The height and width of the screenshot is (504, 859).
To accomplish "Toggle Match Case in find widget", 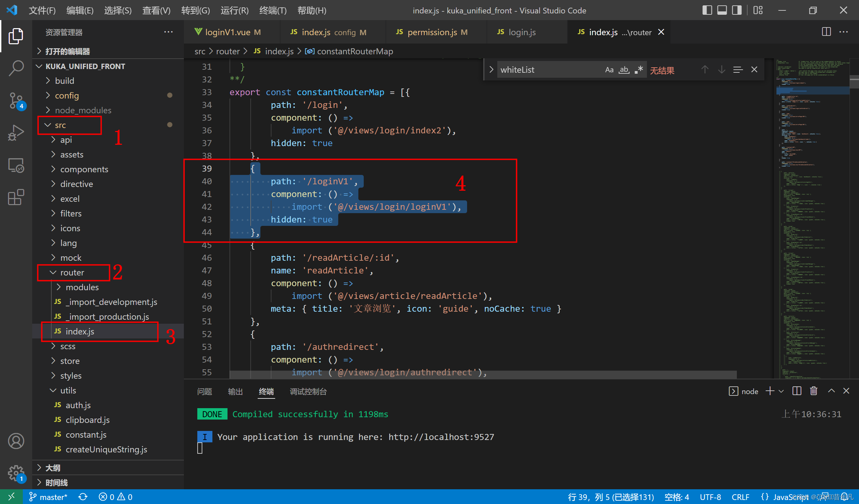I will (x=609, y=70).
